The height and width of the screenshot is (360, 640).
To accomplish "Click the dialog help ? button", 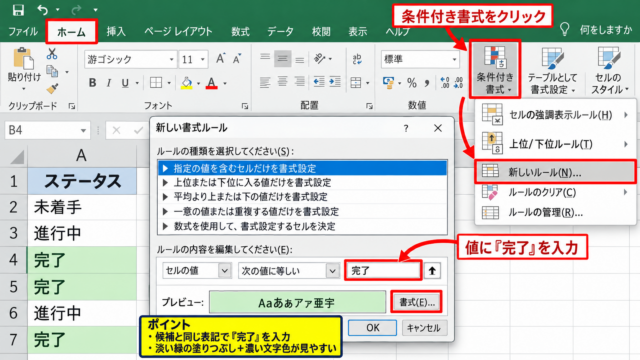I will tap(406, 129).
